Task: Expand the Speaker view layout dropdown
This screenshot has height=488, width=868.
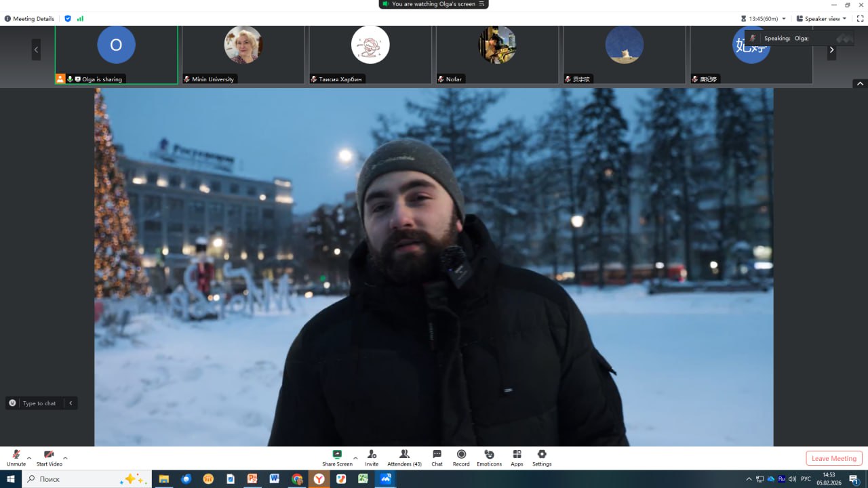Action: point(821,19)
